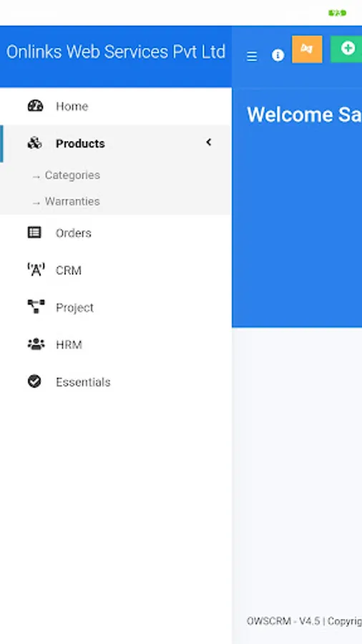Image resolution: width=362 pixels, height=644 pixels.
Task: Click the CRM broadcast tower icon
Action: (36, 270)
